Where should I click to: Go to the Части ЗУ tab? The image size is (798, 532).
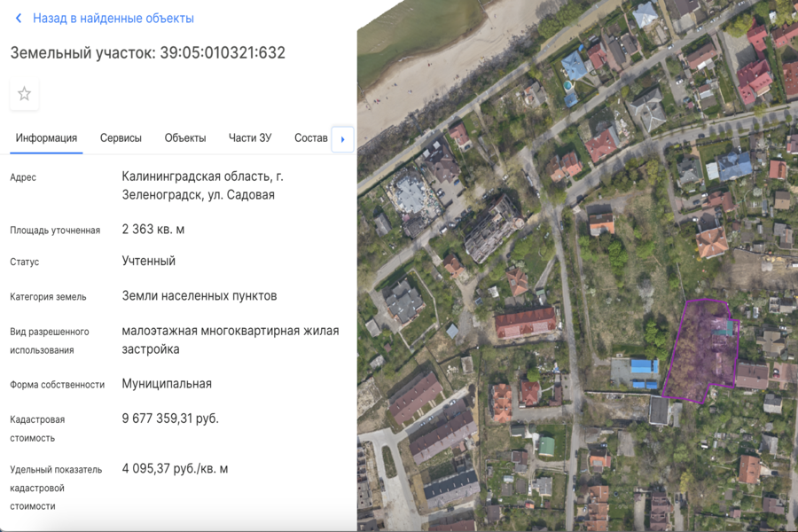click(x=250, y=138)
